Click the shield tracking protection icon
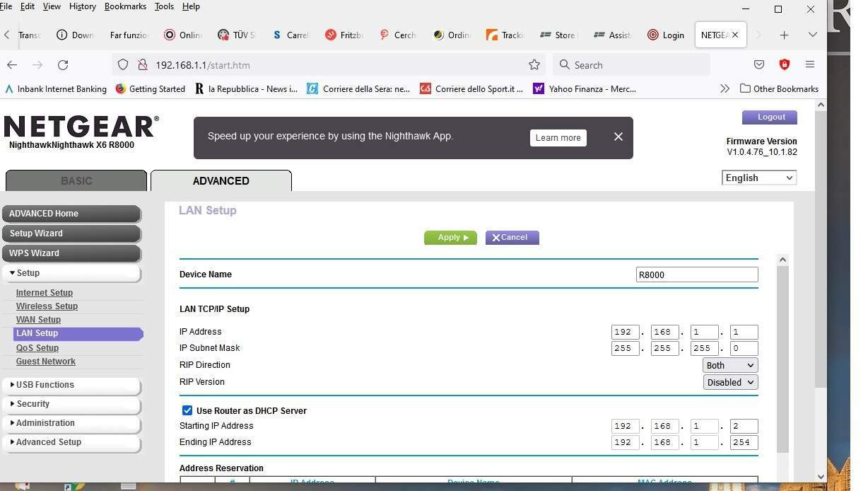This screenshot has width=868, height=491. [x=123, y=64]
